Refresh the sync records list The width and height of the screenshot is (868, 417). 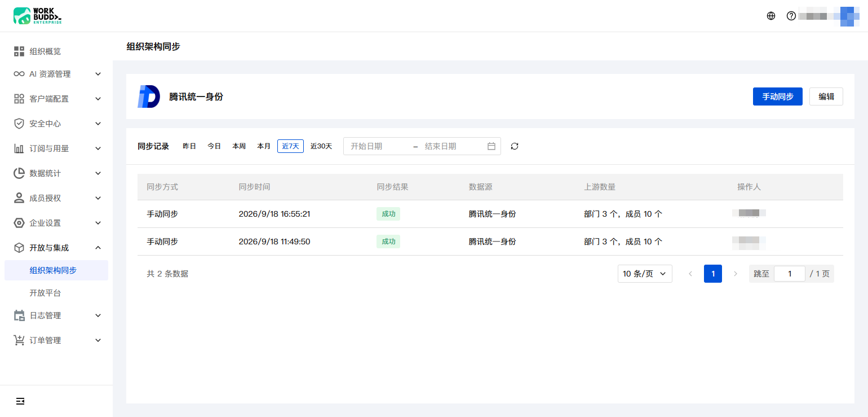tap(515, 146)
